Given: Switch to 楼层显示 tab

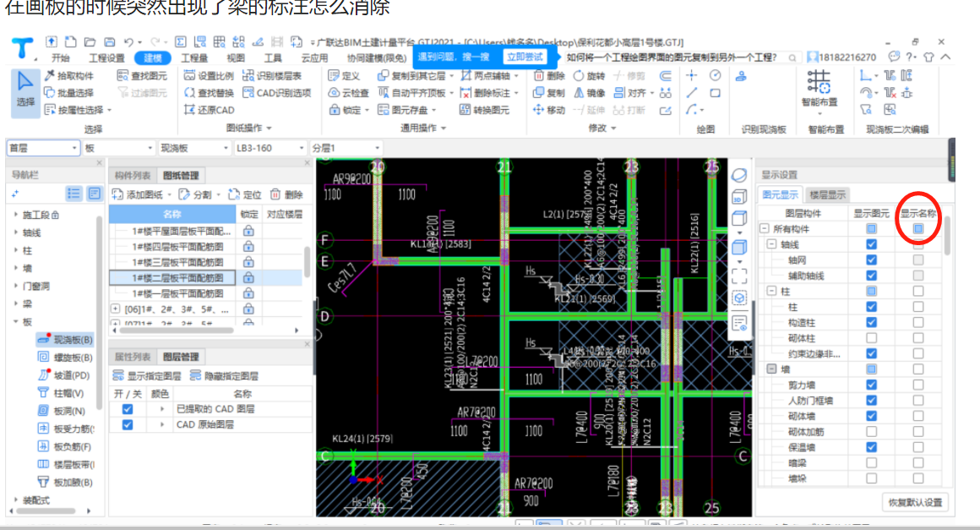Looking at the screenshot, I should [827, 194].
